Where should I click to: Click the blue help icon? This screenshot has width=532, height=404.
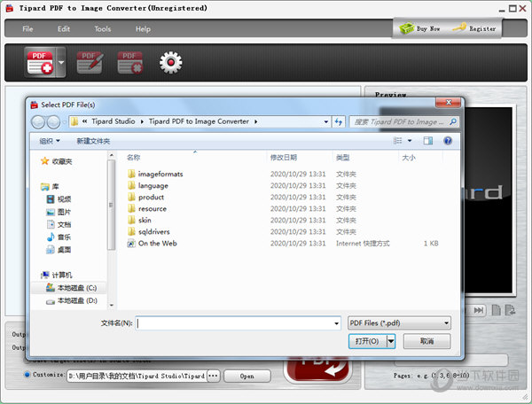[448, 141]
